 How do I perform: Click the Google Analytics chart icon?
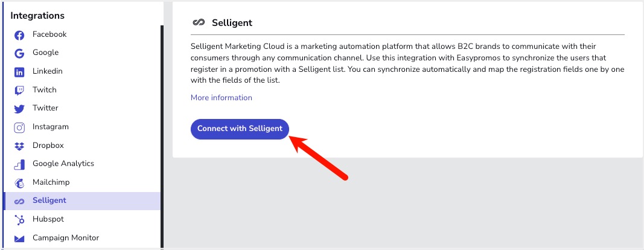(x=19, y=164)
